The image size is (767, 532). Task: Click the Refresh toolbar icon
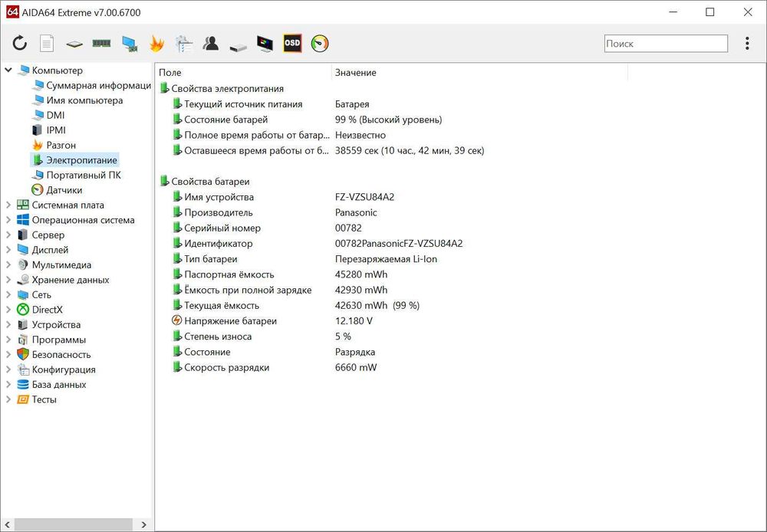[20, 44]
